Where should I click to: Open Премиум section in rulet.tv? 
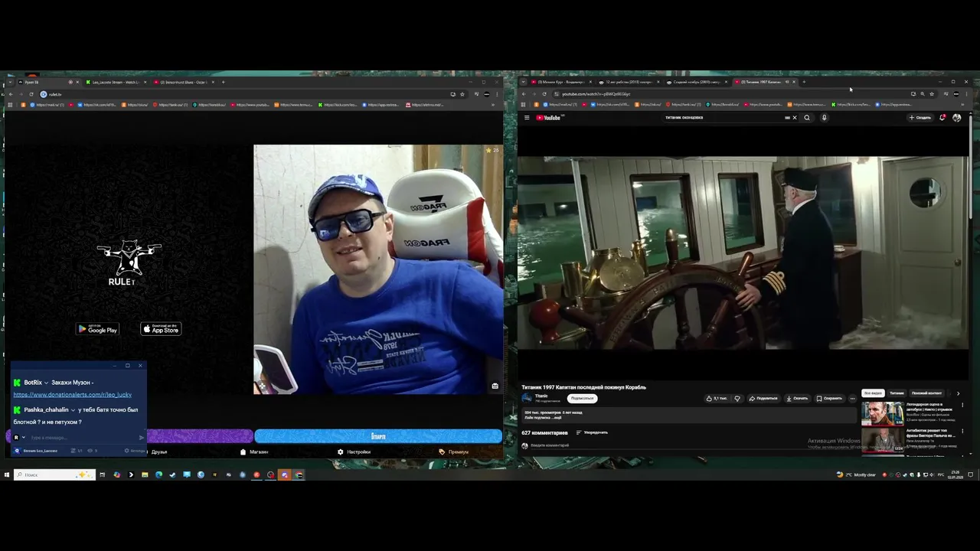454,452
